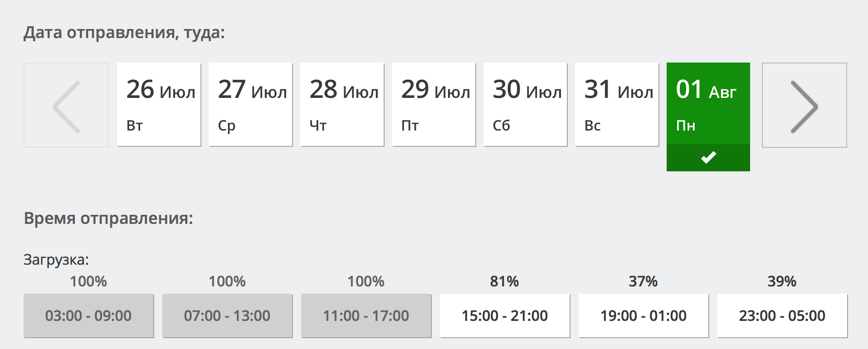Click the checkmark under 01 Авг

[x=708, y=158]
